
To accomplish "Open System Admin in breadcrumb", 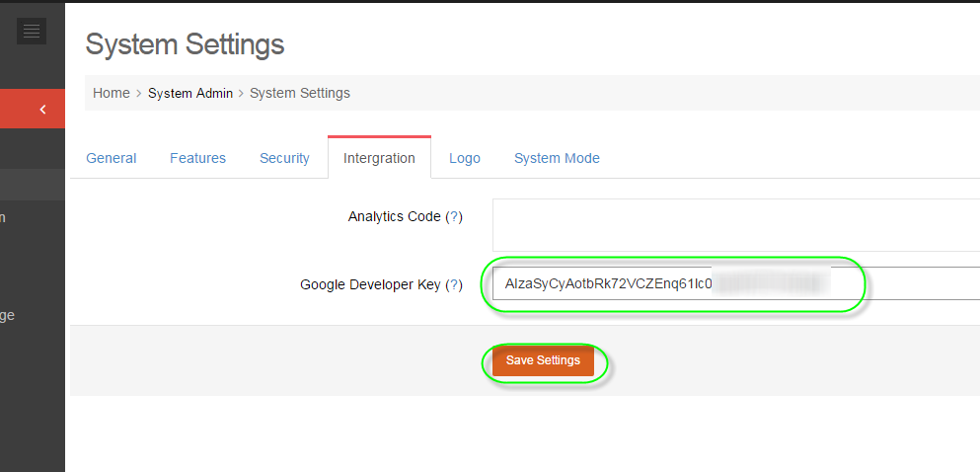I will coord(190,93).
